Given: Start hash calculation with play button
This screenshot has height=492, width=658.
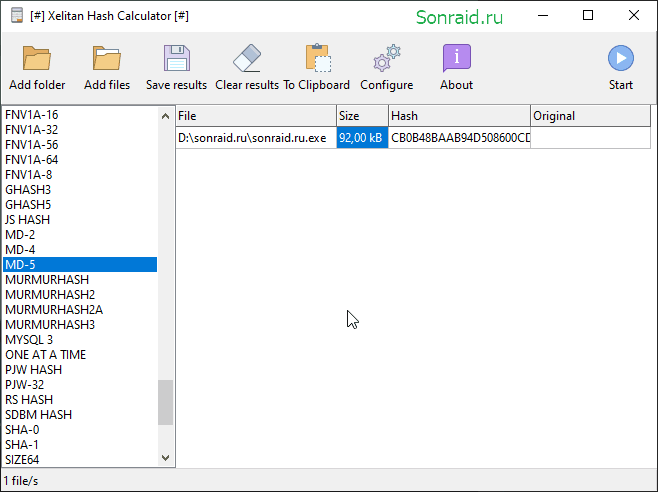Looking at the screenshot, I should pyautogui.click(x=621, y=58).
